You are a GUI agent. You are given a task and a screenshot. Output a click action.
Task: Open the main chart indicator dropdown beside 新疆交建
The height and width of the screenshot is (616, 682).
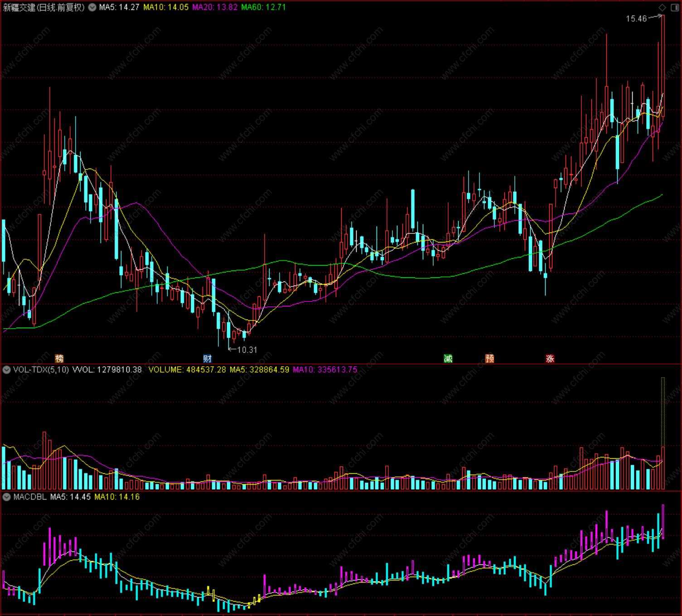(92, 7)
